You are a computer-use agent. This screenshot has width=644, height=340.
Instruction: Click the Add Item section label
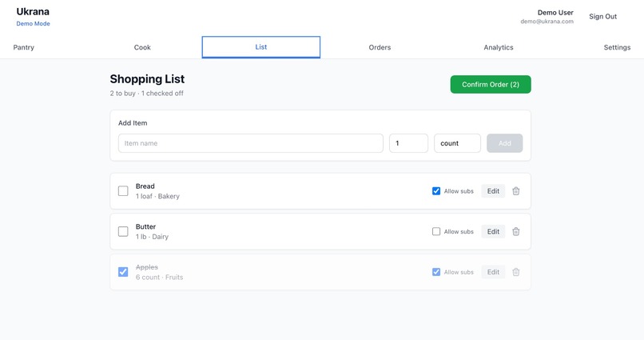[x=133, y=123]
